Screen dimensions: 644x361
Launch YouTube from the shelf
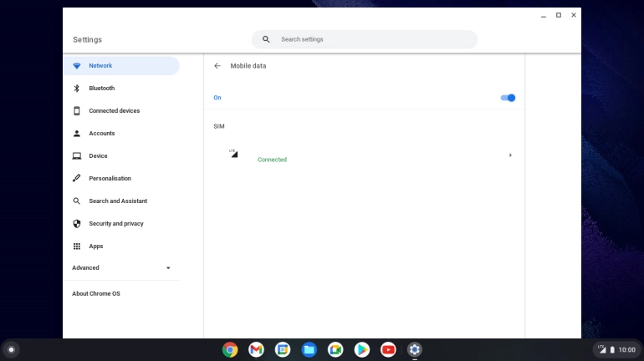[388, 349]
